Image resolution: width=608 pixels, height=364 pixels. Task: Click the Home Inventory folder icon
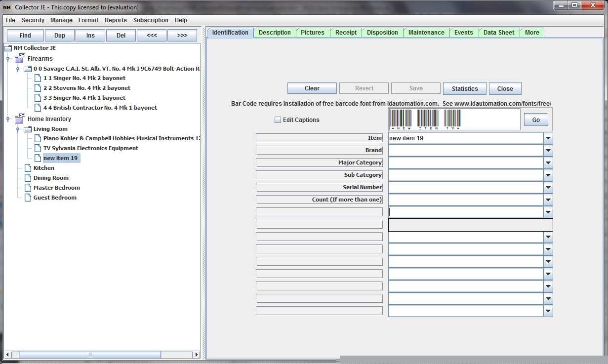click(20, 119)
